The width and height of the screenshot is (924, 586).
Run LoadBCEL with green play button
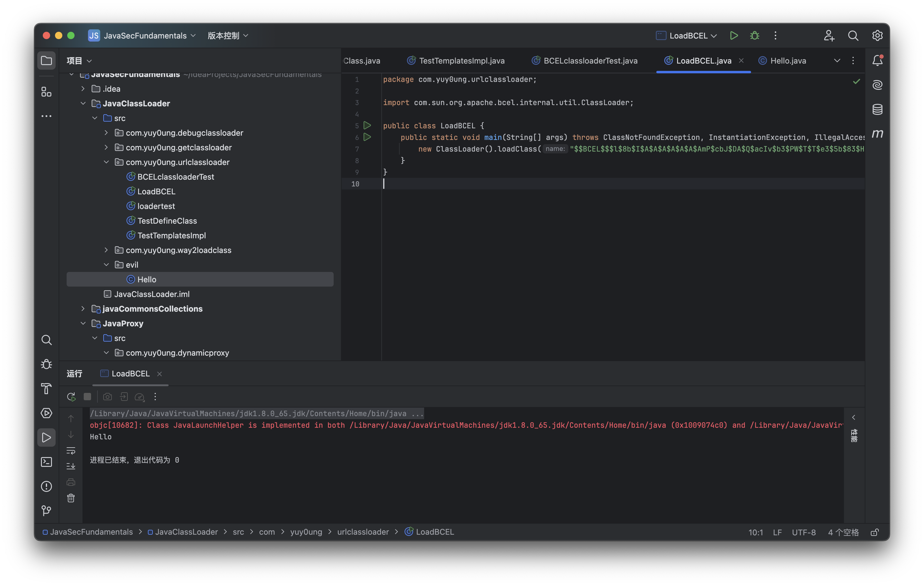(x=734, y=36)
